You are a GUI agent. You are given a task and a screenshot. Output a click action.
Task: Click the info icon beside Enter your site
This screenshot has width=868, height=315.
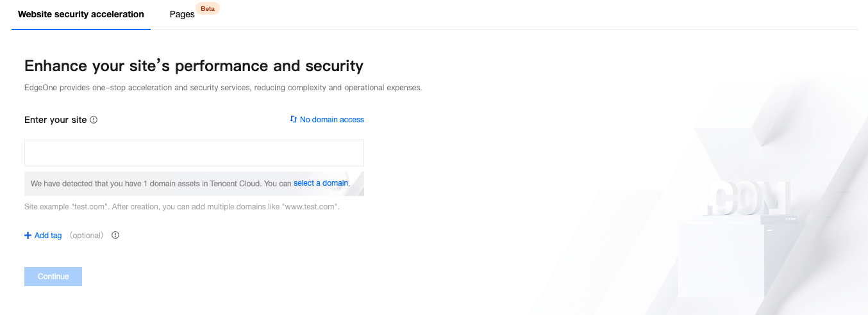[94, 120]
